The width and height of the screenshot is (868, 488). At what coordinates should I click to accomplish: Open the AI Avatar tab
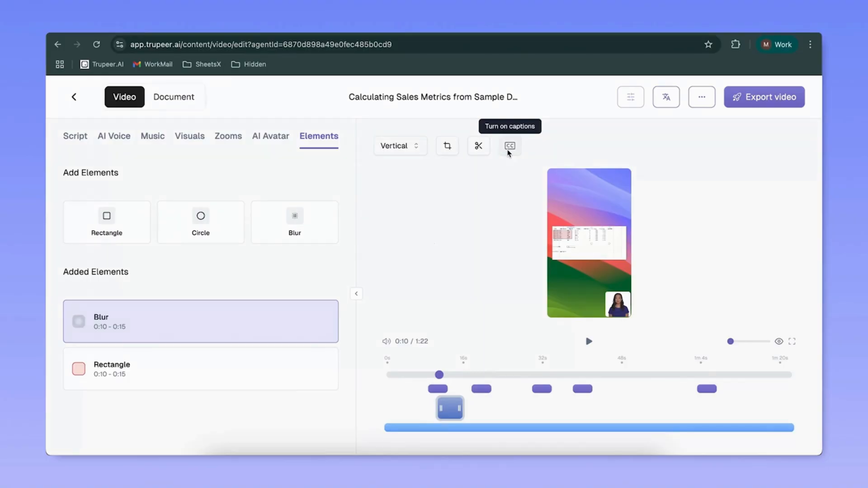270,136
